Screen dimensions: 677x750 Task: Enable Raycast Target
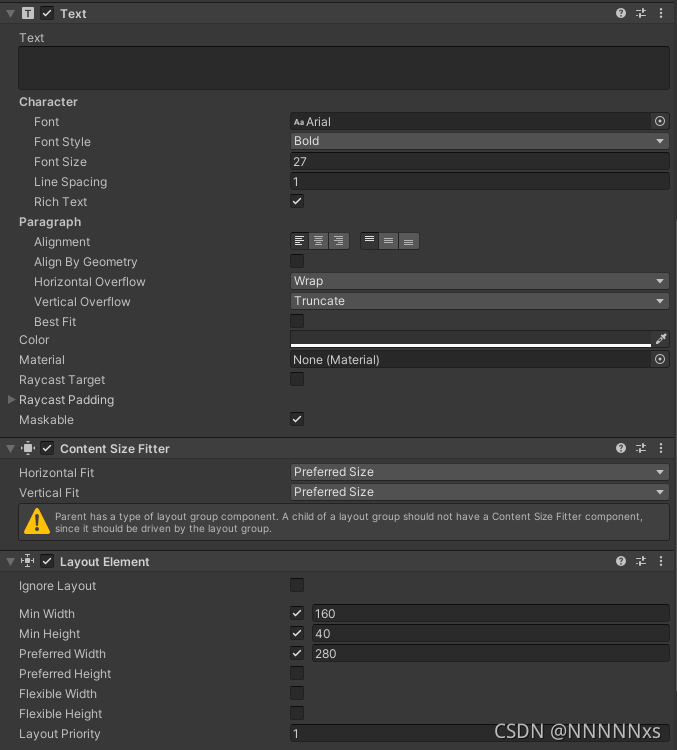297,379
